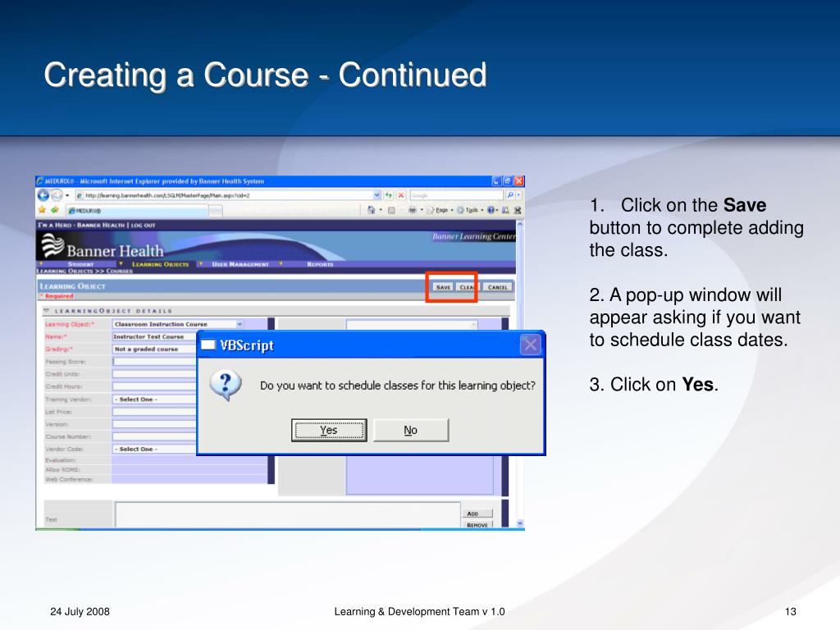Click the Clear button beside Save
The image size is (840, 630).
coord(468,287)
